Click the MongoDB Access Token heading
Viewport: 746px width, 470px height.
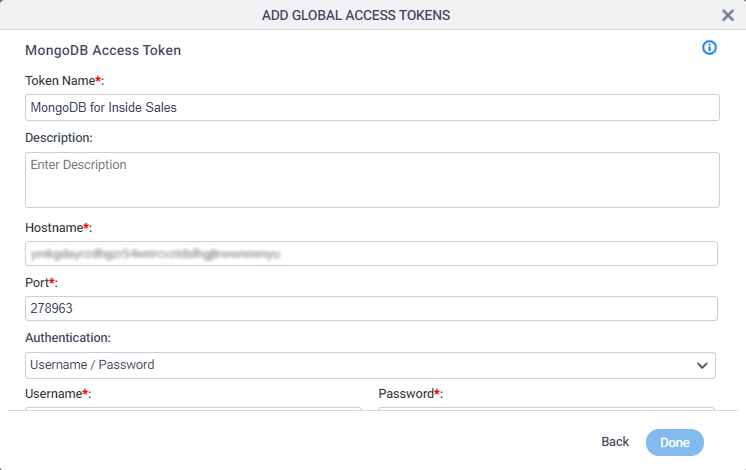[x=103, y=50]
